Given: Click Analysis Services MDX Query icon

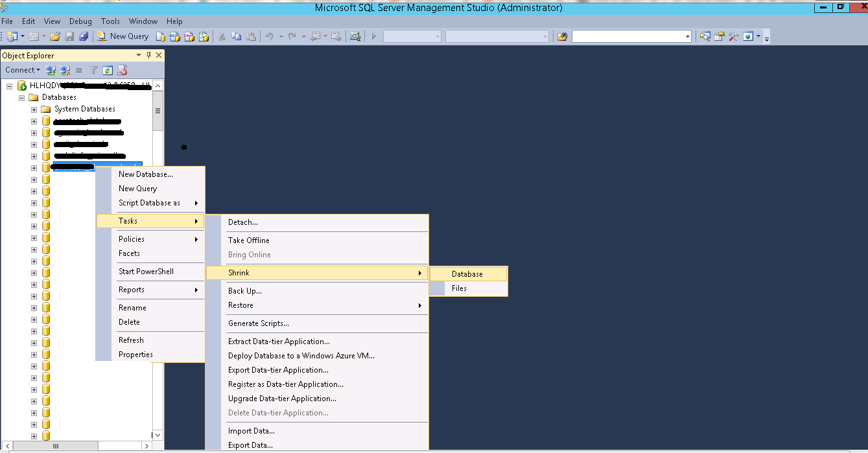Looking at the screenshot, I should pos(175,36).
